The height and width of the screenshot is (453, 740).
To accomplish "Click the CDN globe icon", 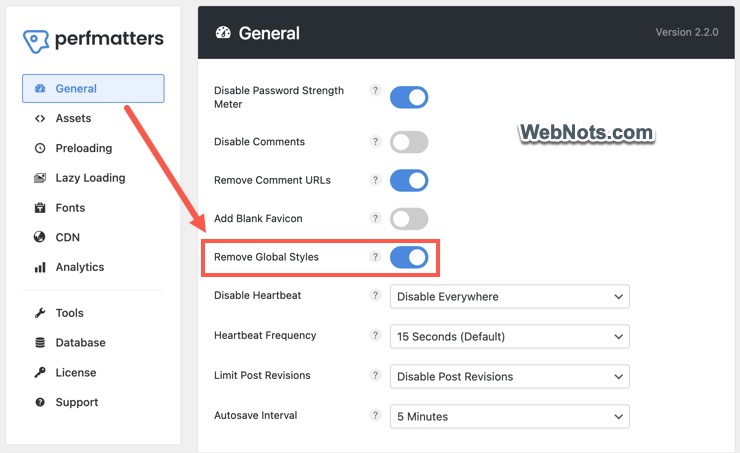I will click(x=40, y=238).
